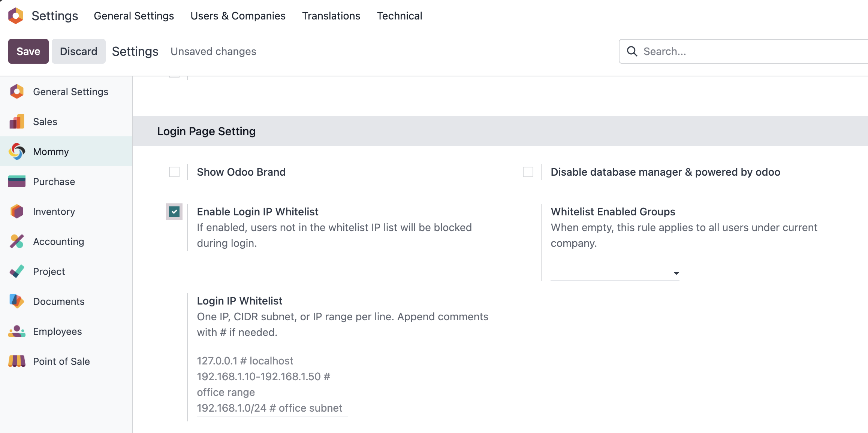
Task: Click the search magnifier icon
Action: (x=632, y=51)
